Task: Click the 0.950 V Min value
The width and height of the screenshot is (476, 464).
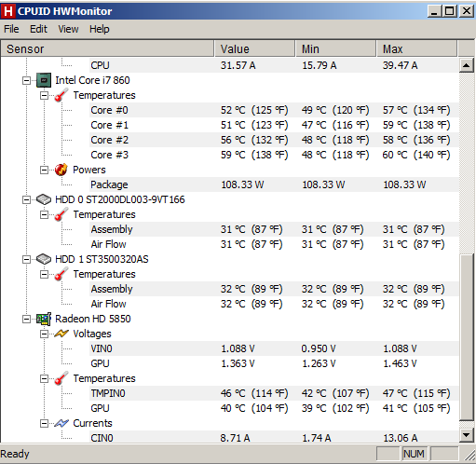Action: pyautogui.click(x=319, y=348)
